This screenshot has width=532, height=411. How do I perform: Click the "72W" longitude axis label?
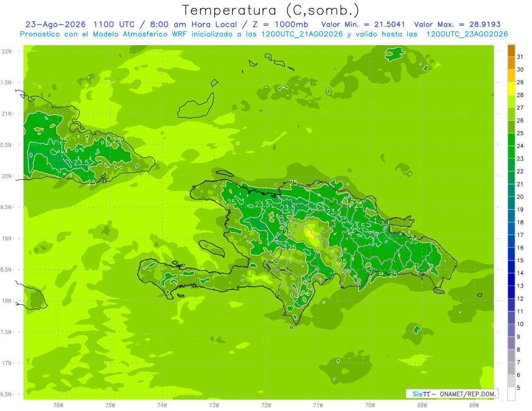pyautogui.click(x=266, y=405)
